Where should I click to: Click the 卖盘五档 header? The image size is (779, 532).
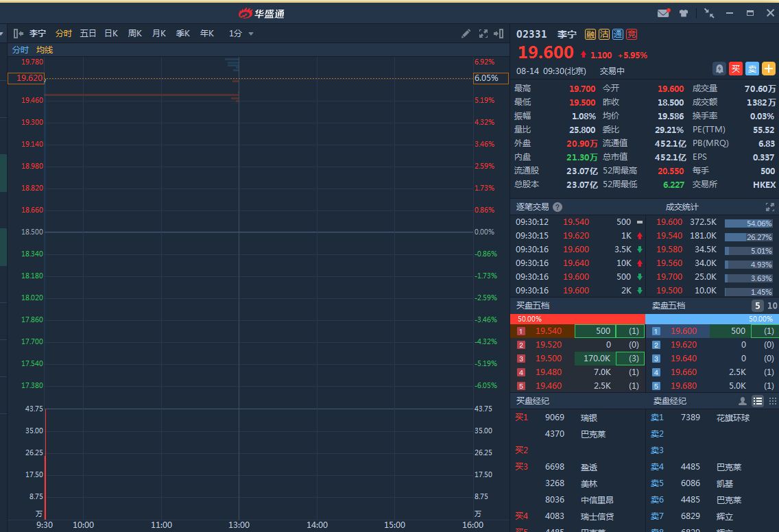click(x=668, y=306)
